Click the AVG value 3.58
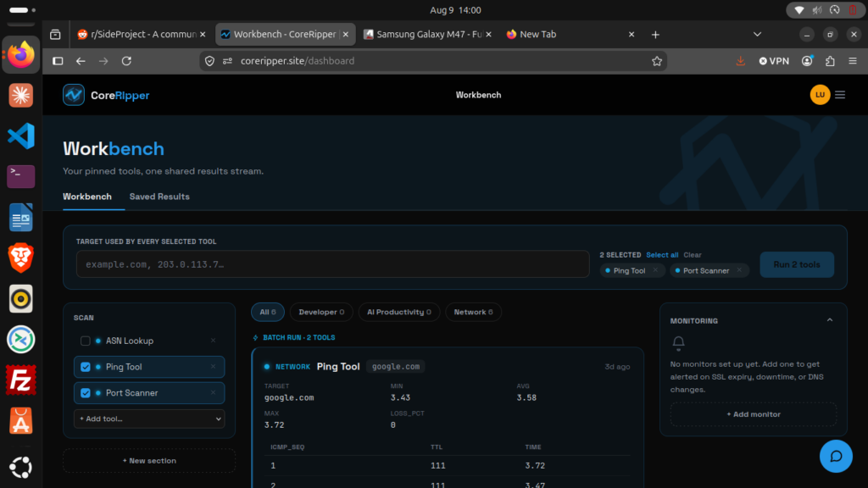The image size is (868, 488). click(526, 397)
